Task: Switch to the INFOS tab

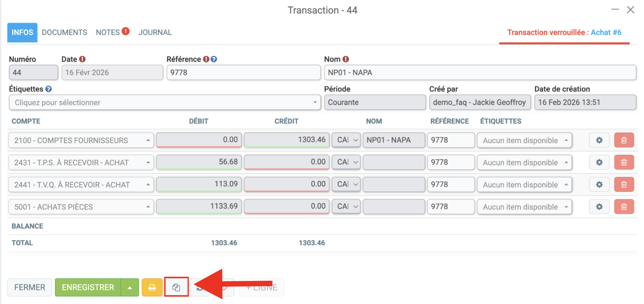Action: tap(22, 32)
